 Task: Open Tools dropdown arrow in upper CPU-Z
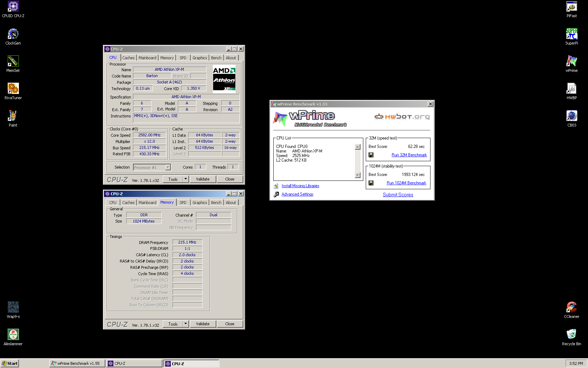click(x=186, y=179)
